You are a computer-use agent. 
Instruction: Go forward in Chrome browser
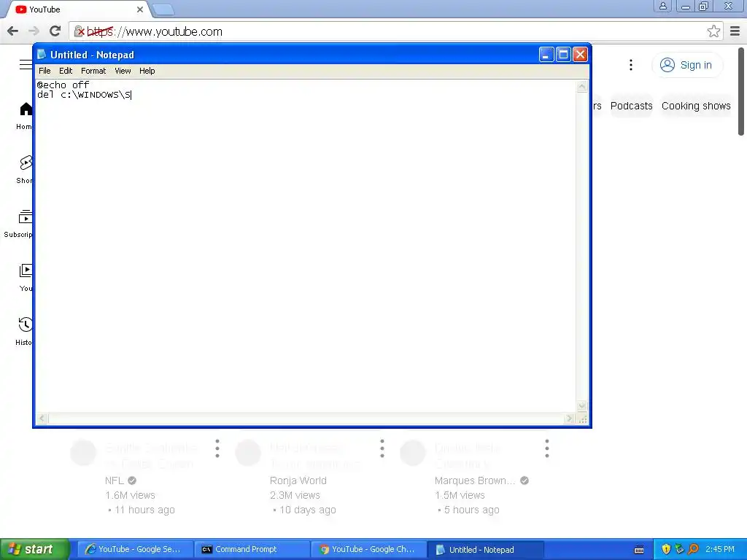[x=34, y=31]
